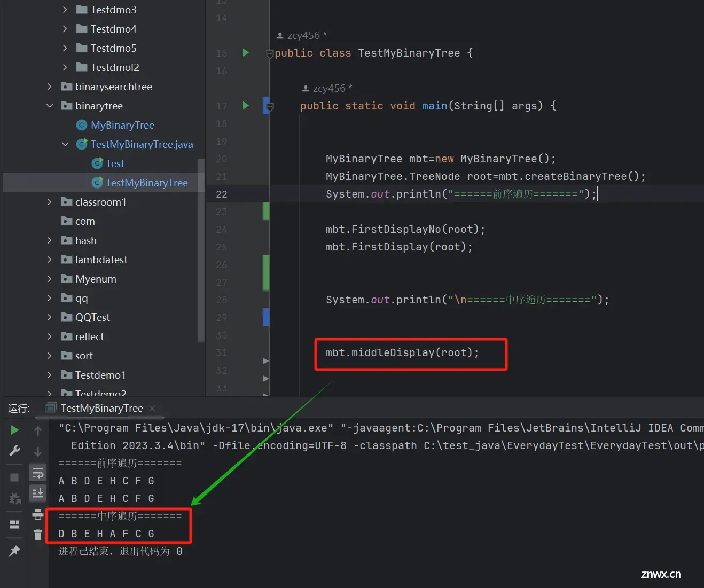The width and height of the screenshot is (704, 588).
Task: Toggle pin tab in Run panel
Action: click(14, 551)
